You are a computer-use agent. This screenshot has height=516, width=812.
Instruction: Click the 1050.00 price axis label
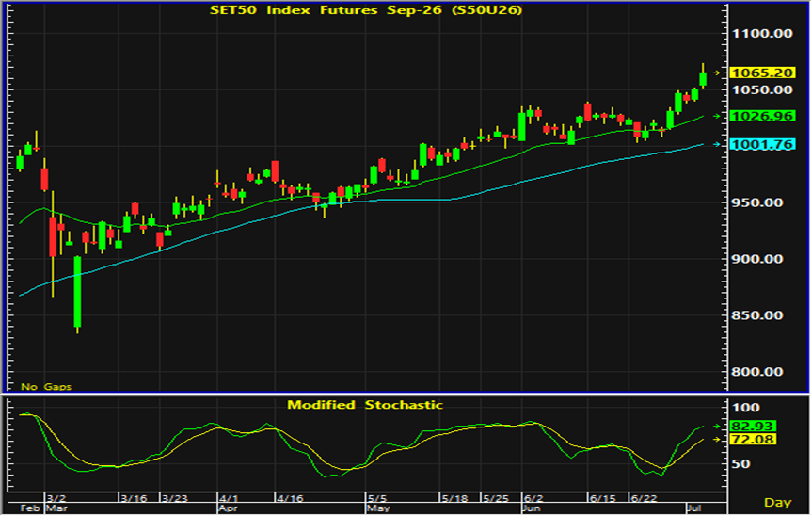762,90
